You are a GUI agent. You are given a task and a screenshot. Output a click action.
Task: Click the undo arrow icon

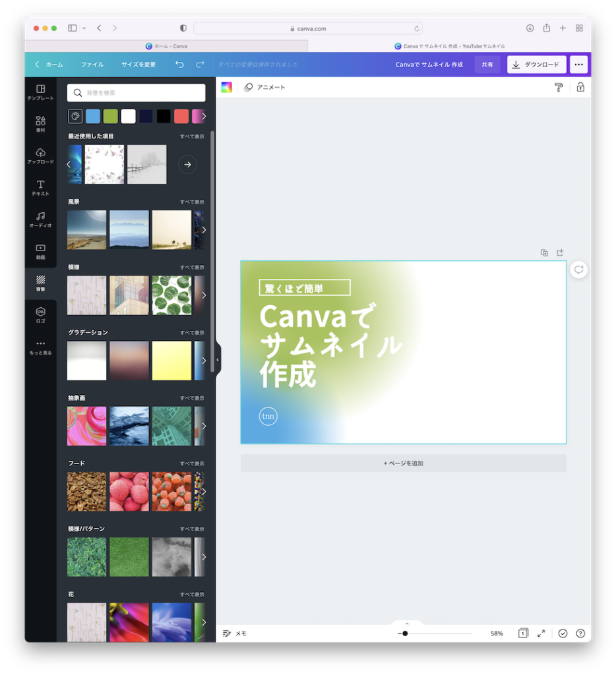click(179, 65)
